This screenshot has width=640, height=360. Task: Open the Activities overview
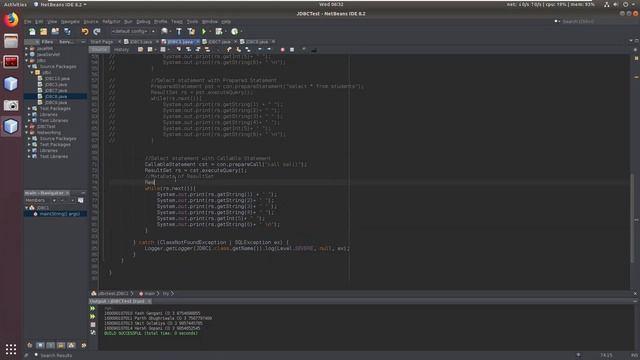[x=15, y=4]
